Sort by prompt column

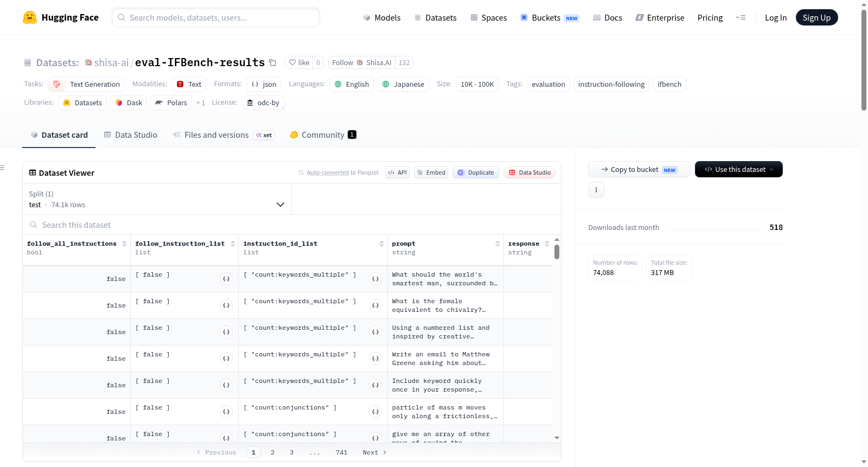[x=497, y=244]
